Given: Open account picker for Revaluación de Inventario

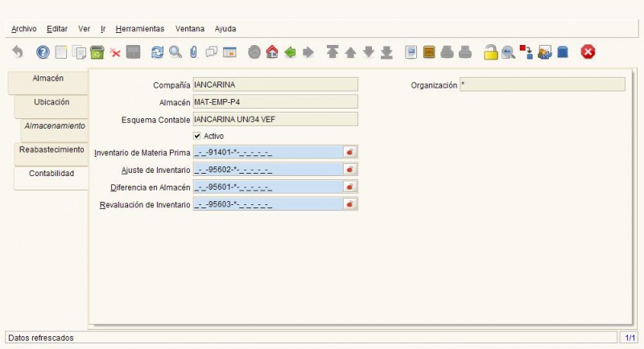Looking at the screenshot, I should click(350, 204).
